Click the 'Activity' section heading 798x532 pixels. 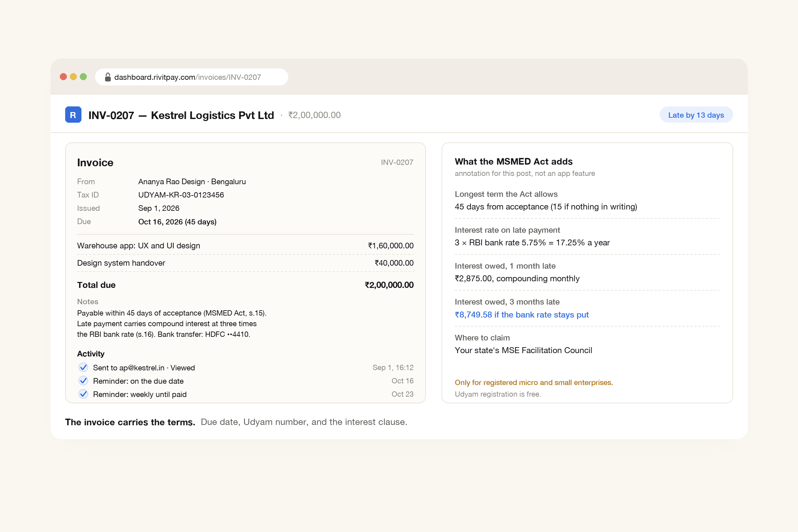pos(90,354)
